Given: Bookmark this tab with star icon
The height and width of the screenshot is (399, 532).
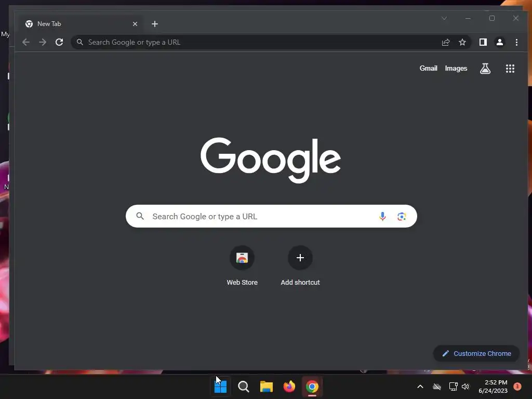Looking at the screenshot, I should [x=462, y=42].
